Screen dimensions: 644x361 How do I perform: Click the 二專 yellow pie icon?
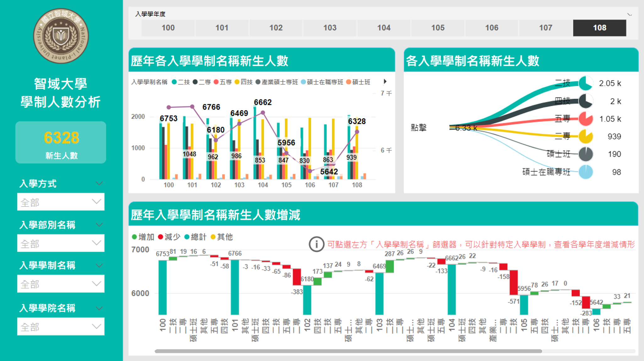(x=586, y=136)
